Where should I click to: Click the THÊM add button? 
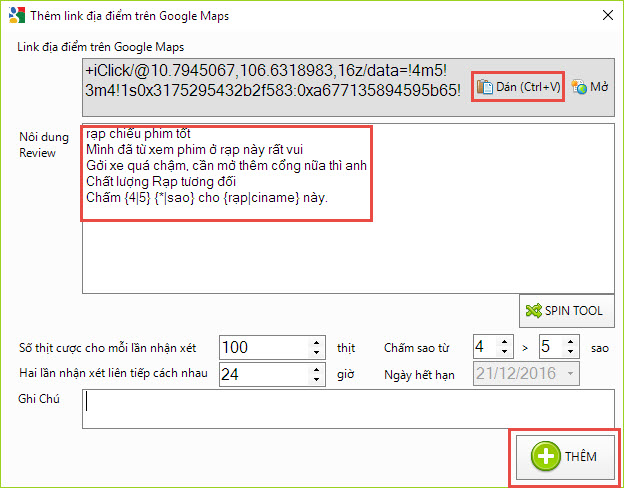click(566, 457)
